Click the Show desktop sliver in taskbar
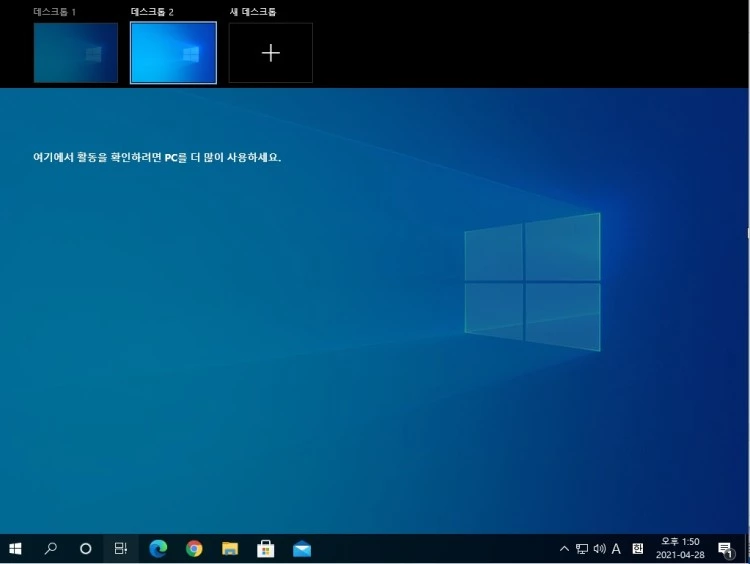 click(x=747, y=548)
